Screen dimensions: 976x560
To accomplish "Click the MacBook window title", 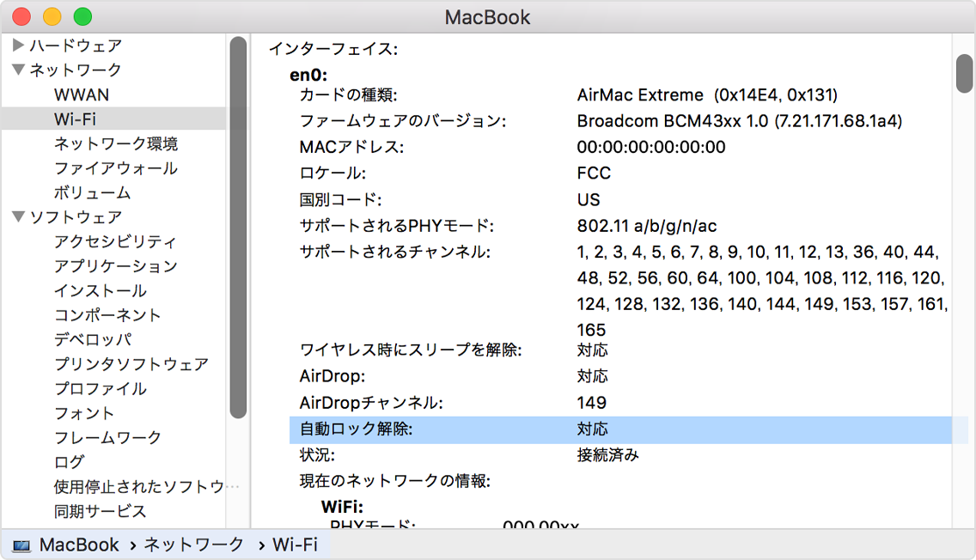I will click(x=487, y=17).
